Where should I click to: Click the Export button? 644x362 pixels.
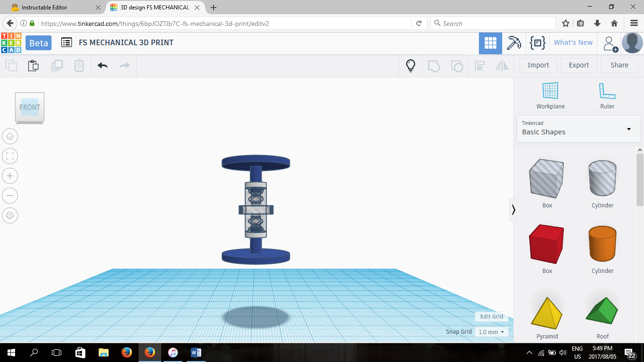[579, 66]
